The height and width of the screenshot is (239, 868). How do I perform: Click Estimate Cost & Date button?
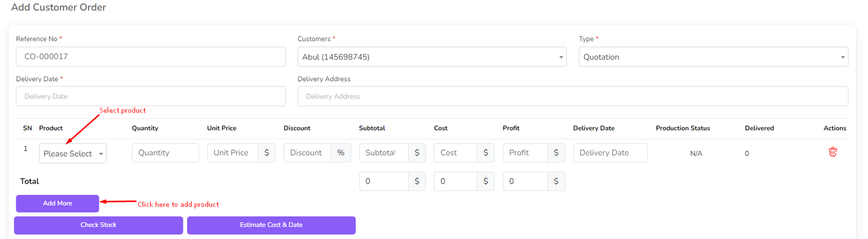[271, 225]
